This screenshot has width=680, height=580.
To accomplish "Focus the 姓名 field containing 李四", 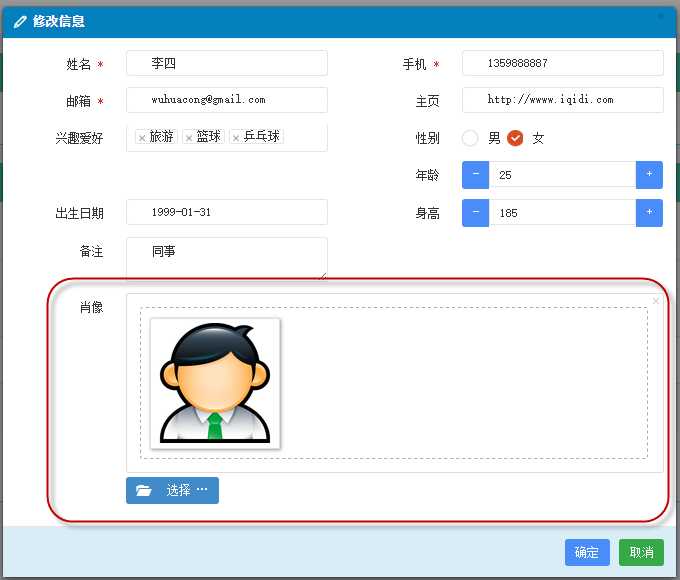I will click(x=227, y=63).
